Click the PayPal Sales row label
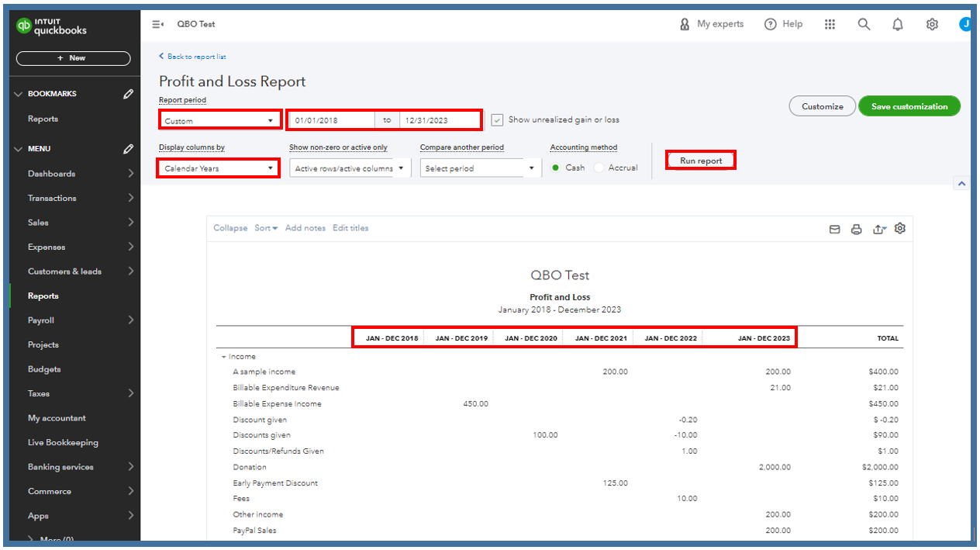980x550 pixels. pos(254,531)
